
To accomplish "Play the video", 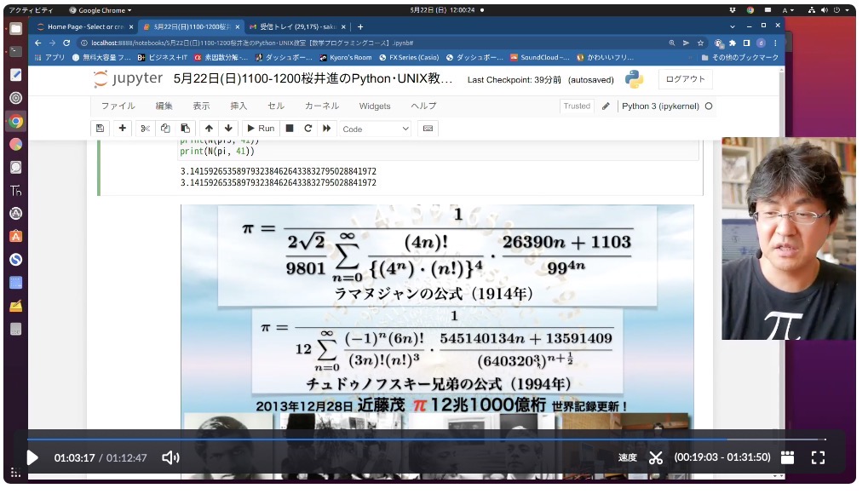I will (x=32, y=458).
